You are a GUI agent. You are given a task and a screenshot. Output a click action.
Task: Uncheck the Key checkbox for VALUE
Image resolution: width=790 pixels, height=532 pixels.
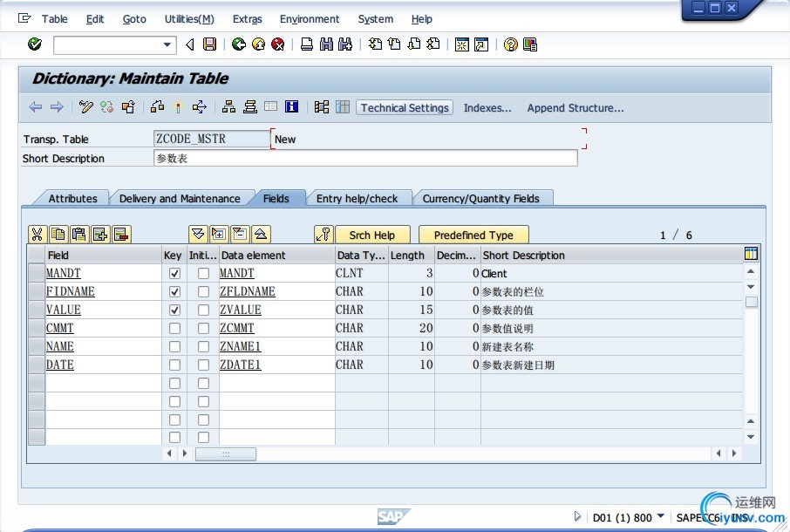coord(174,310)
